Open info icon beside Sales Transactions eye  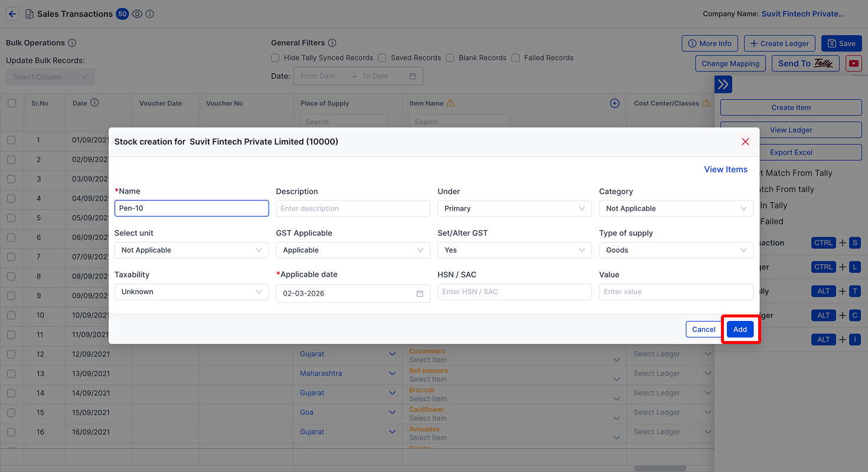[150, 14]
